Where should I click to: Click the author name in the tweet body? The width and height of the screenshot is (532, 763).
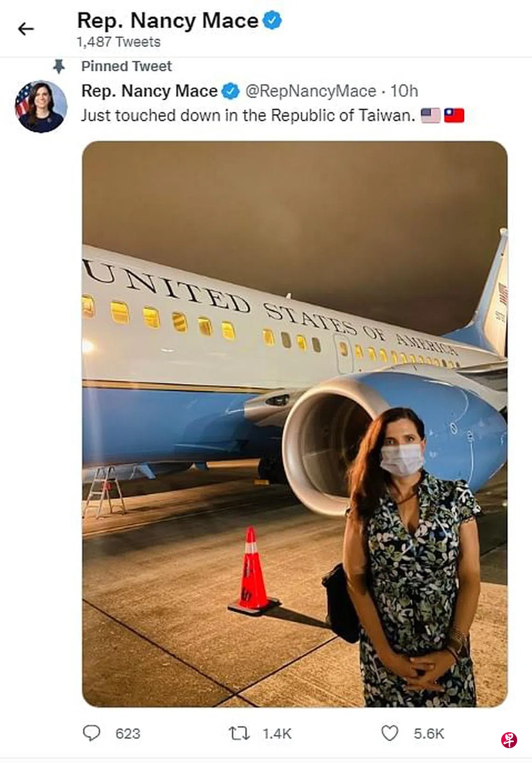(149, 91)
